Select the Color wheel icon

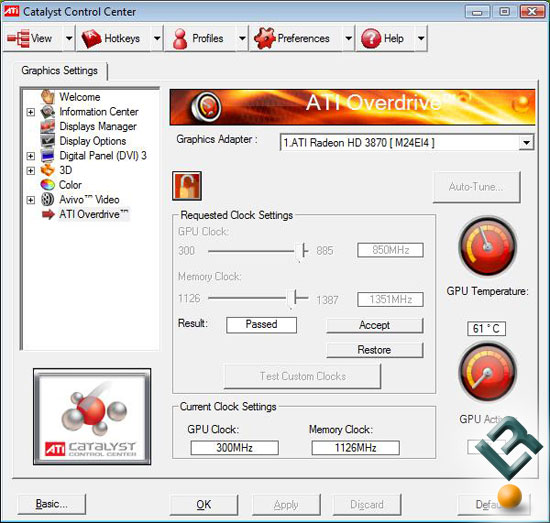(48, 185)
